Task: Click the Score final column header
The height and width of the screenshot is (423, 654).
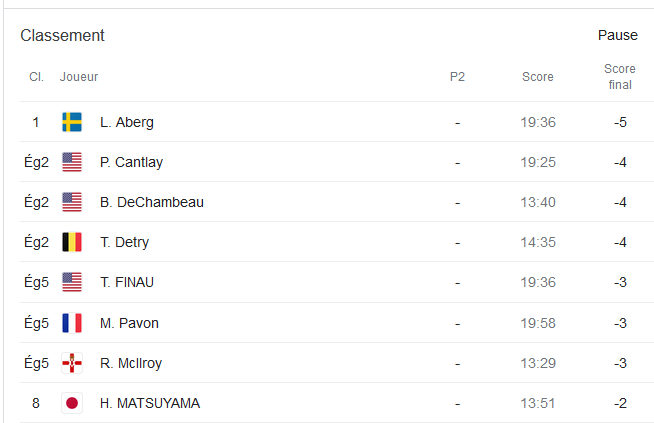Action: click(620, 77)
